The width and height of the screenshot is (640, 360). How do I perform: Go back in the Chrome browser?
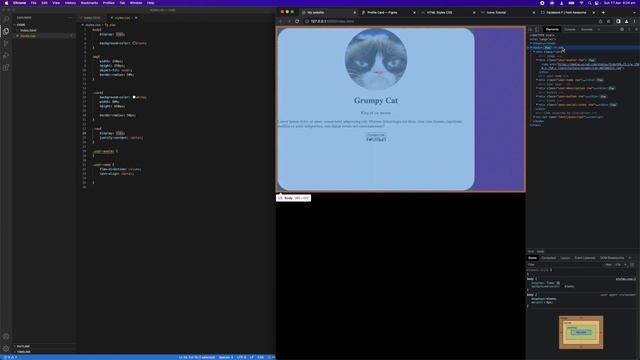[281, 21]
